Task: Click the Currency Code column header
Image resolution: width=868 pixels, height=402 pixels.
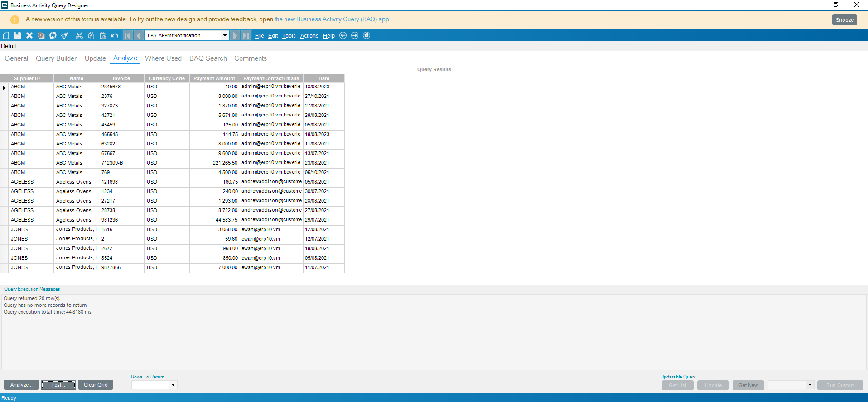Action: tap(167, 78)
